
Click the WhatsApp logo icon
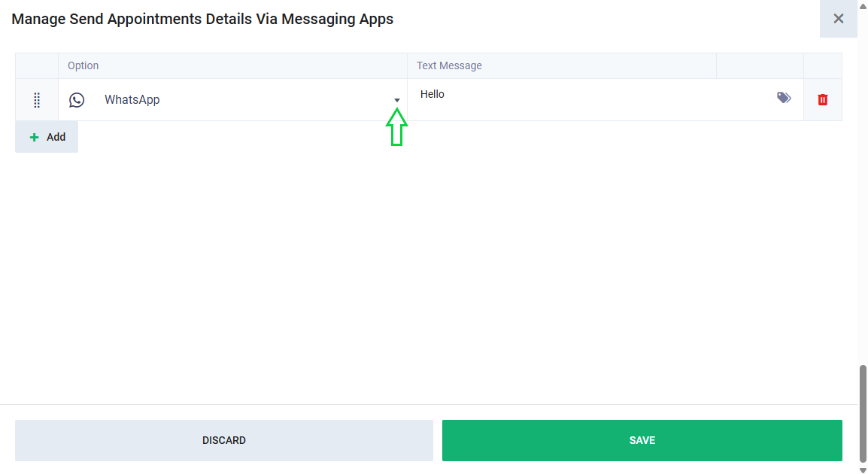[77, 100]
